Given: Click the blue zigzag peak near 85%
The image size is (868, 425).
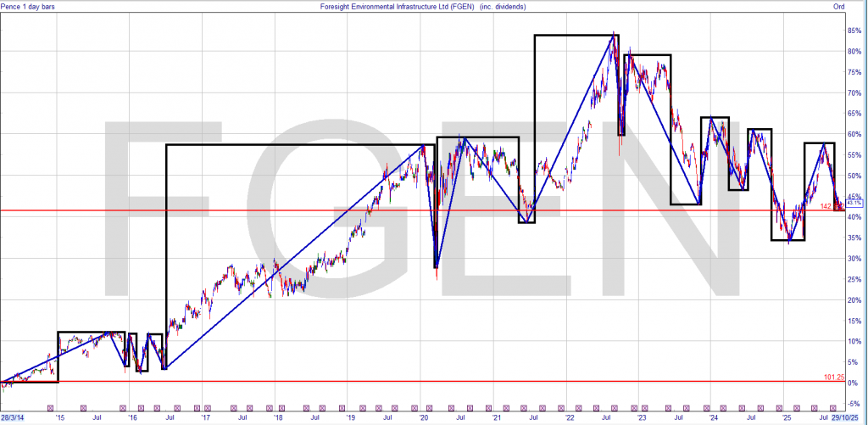Looking at the screenshot, I should click(614, 35).
